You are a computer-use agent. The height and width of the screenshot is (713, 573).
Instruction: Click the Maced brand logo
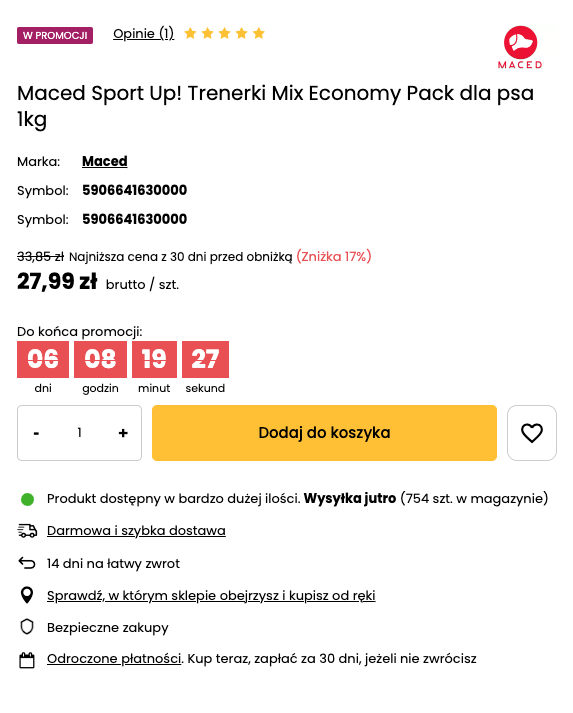coord(520,47)
